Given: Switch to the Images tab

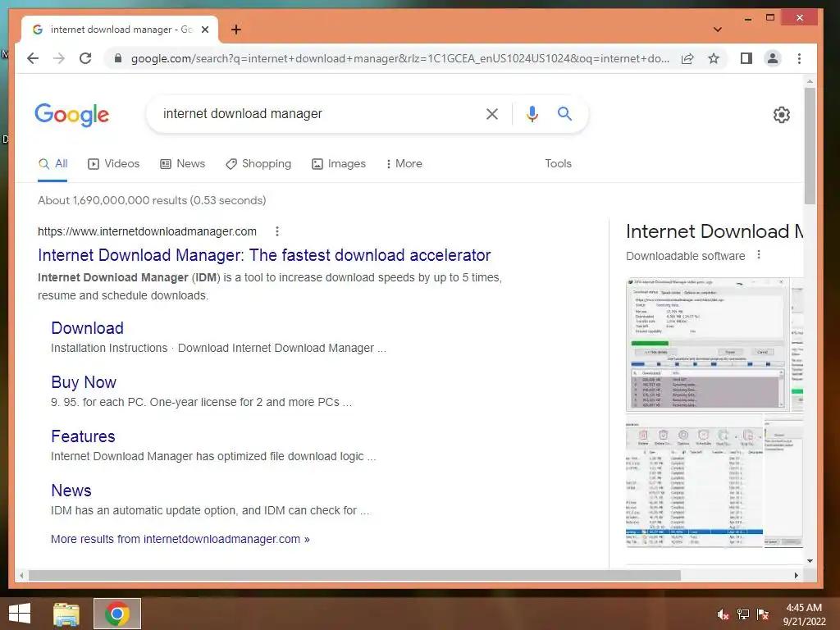Looking at the screenshot, I should 339,164.
